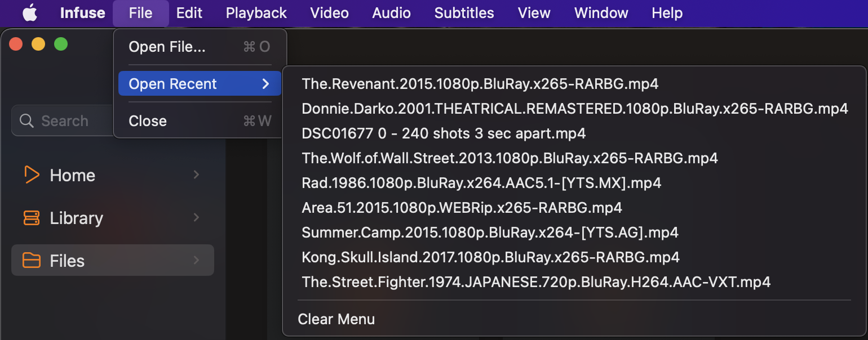868x340 pixels.
Task: Expand the Files chevron
Action: (196, 261)
